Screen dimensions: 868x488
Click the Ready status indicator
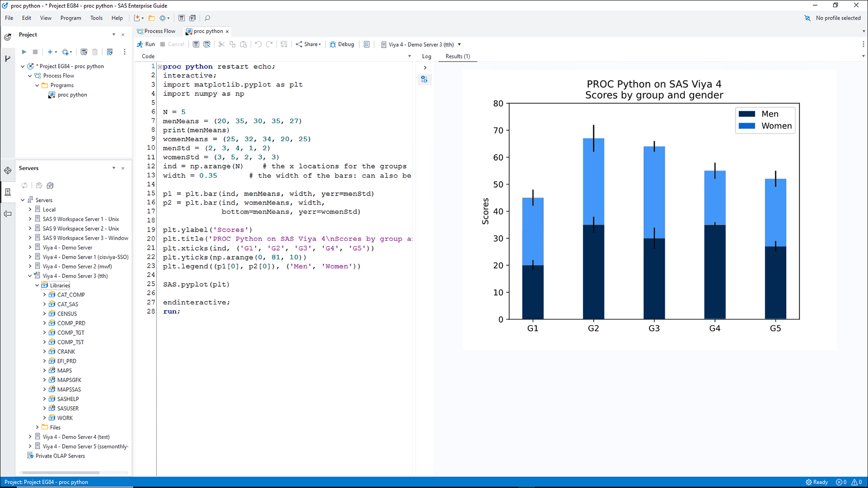816,482
